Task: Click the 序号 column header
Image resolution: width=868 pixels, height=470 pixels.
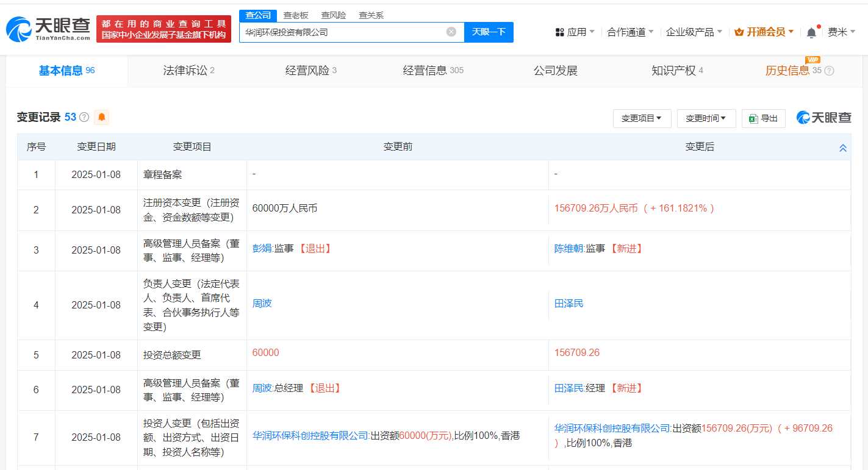Action: click(x=36, y=147)
